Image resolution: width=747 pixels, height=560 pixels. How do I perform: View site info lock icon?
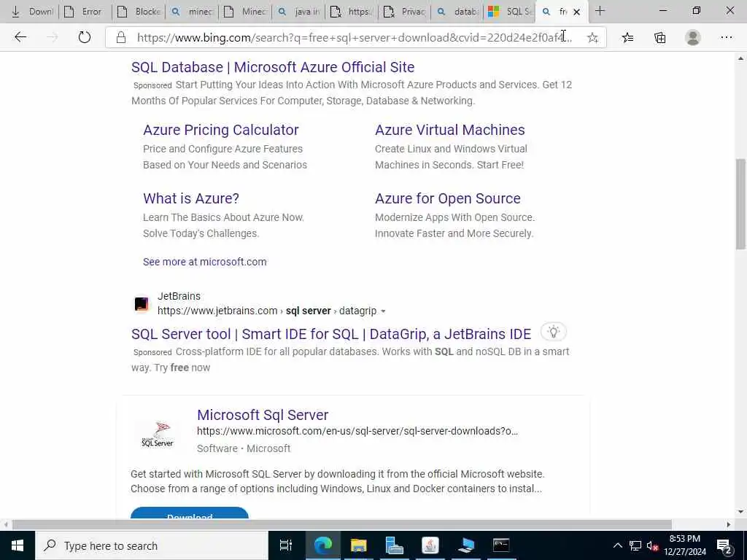(x=121, y=38)
